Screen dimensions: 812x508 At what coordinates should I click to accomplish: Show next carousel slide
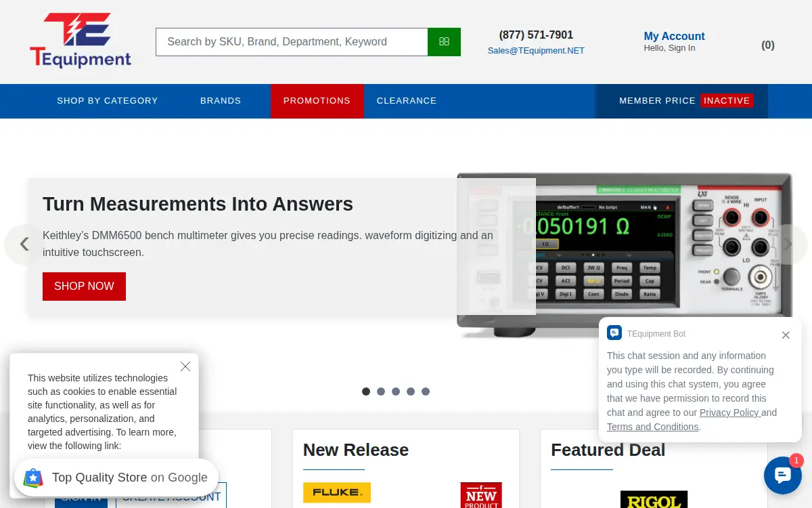788,245
